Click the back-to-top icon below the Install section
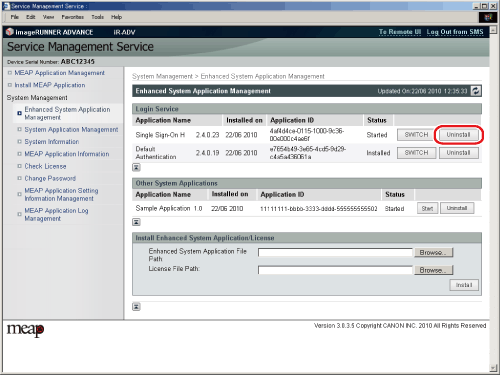 click(136, 307)
